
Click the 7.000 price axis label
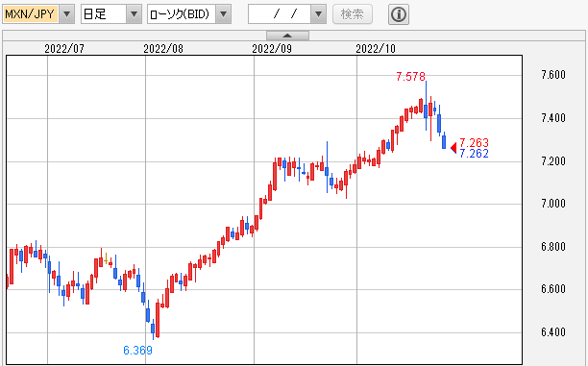coord(553,204)
